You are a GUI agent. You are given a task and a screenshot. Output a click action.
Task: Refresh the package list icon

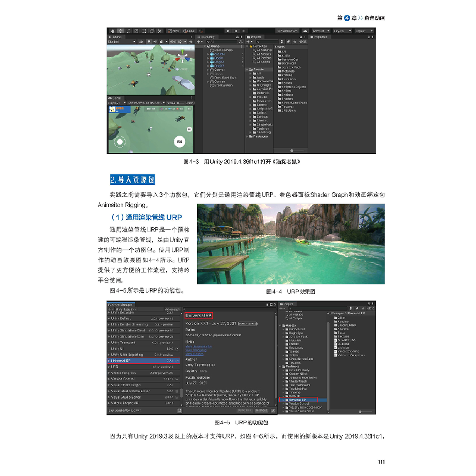coord(180,411)
